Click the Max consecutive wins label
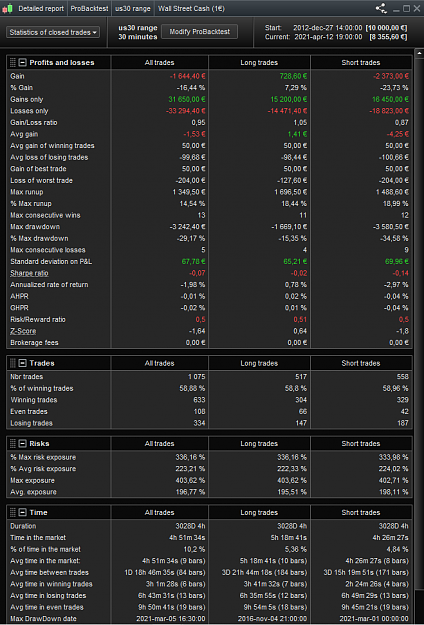 point(45,215)
